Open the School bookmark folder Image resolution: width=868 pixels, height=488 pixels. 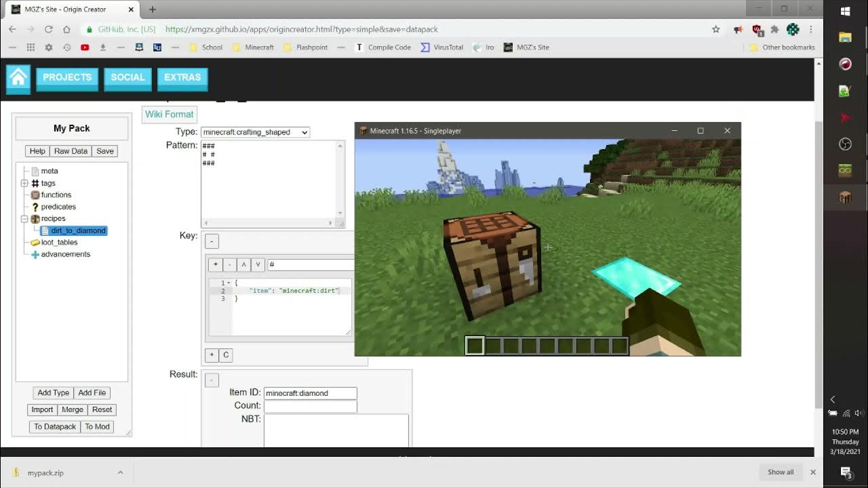coord(205,47)
